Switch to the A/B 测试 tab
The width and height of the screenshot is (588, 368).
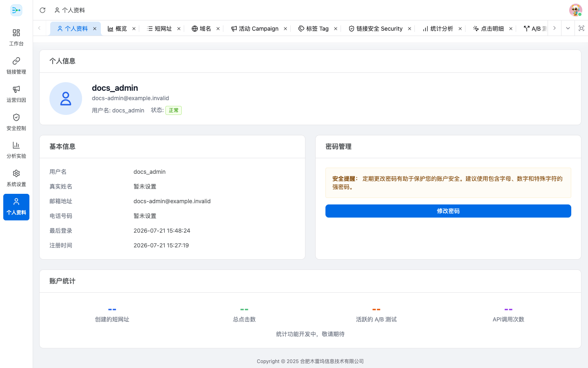coord(535,29)
